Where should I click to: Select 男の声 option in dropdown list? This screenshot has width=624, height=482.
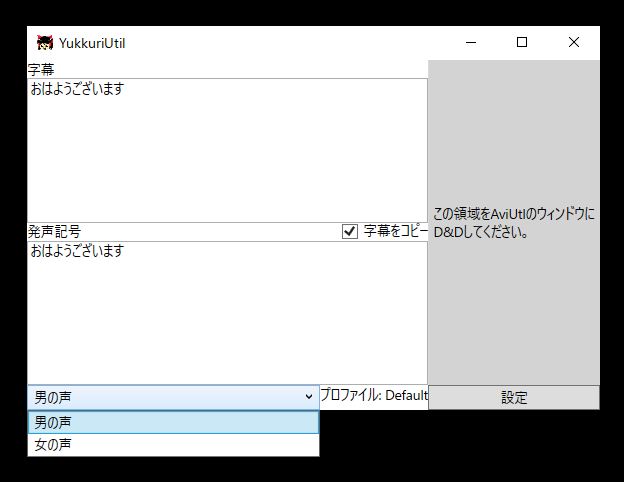174,422
